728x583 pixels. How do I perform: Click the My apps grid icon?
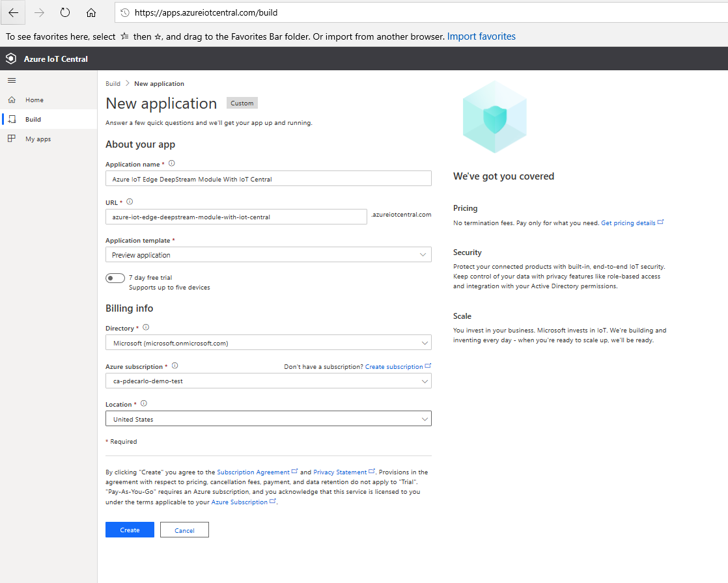click(12, 138)
